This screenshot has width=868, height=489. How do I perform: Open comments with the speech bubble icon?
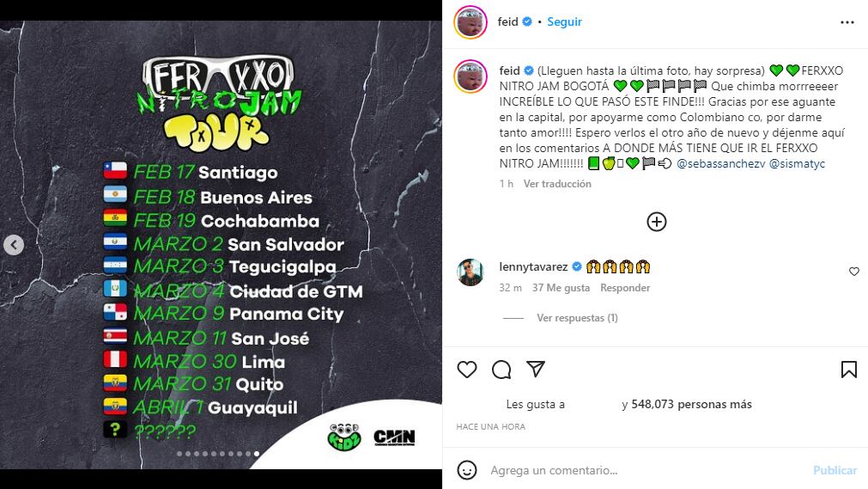(x=501, y=370)
